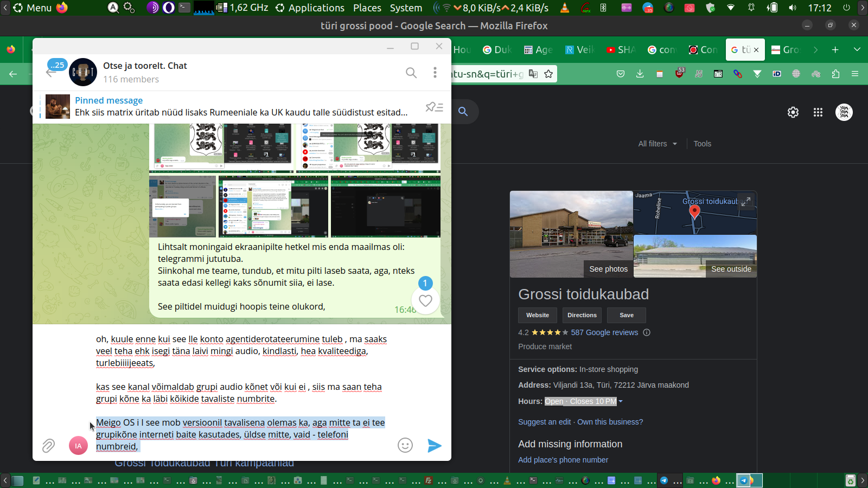Open the Telegram chat three-dot menu
Viewport: 868px width, 488px height.
(435, 73)
